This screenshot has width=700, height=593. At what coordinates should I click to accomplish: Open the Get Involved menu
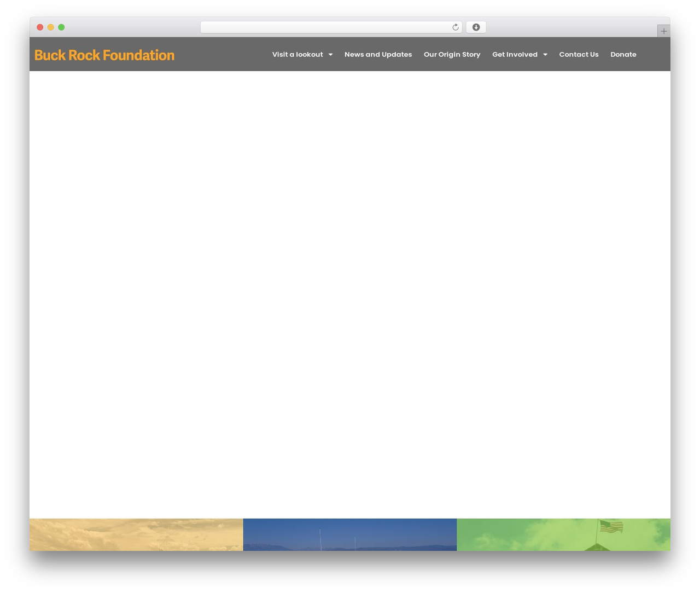coord(515,54)
